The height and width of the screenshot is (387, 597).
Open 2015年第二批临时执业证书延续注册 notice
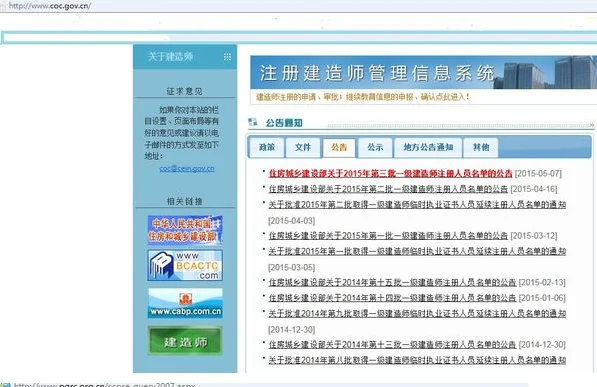point(417,205)
